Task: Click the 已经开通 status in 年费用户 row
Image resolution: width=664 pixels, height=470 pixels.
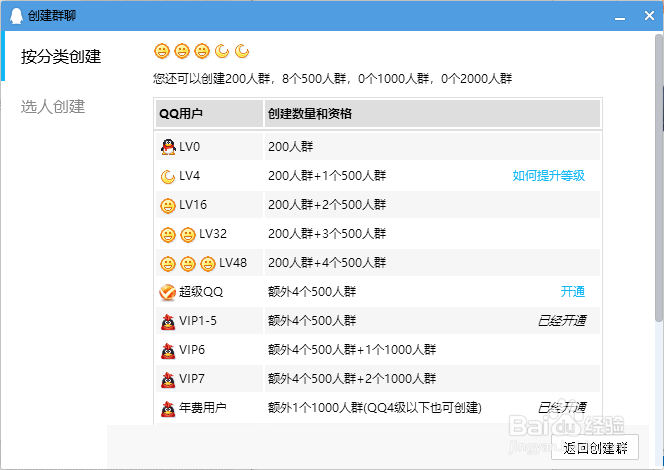Action: click(562, 408)
